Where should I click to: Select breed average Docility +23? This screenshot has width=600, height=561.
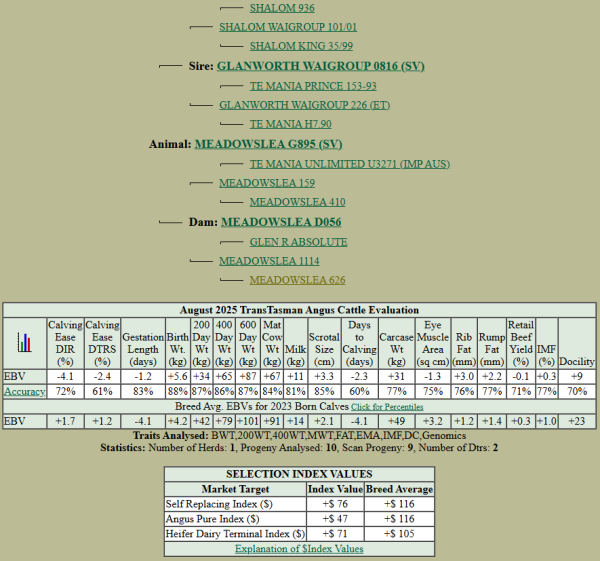(577, 421)
